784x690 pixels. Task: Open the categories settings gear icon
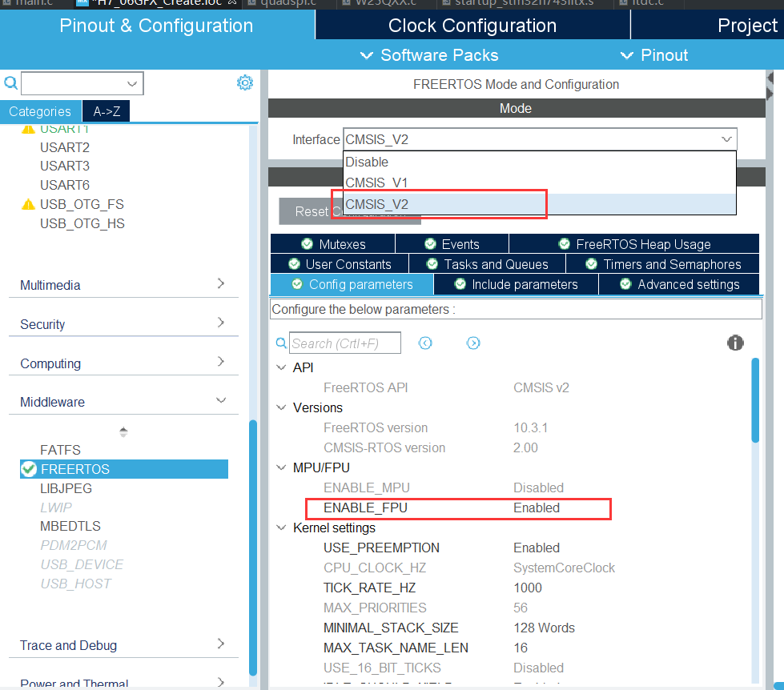point(244,82)
